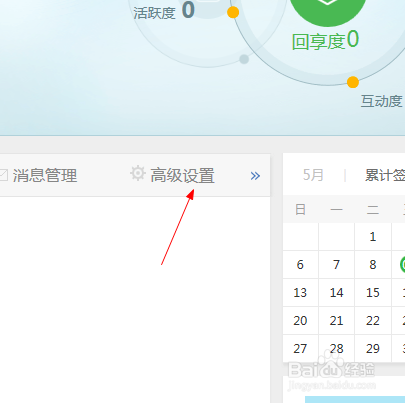Select calendar date 29
This screenshot has width=405, height=403.
click(x=373, y=349)
